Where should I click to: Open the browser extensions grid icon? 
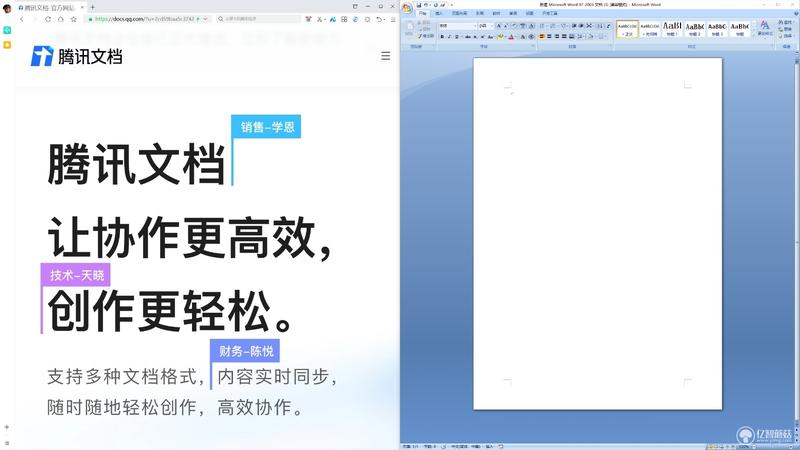coord(344,19)
